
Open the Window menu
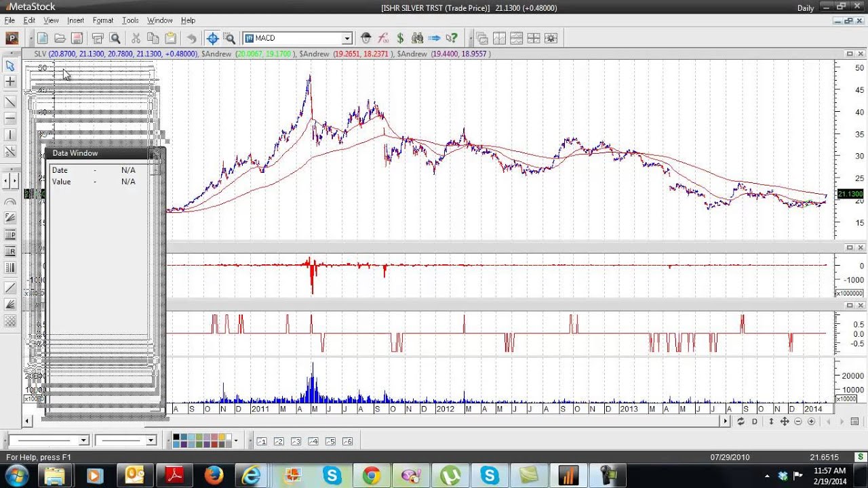160,20
